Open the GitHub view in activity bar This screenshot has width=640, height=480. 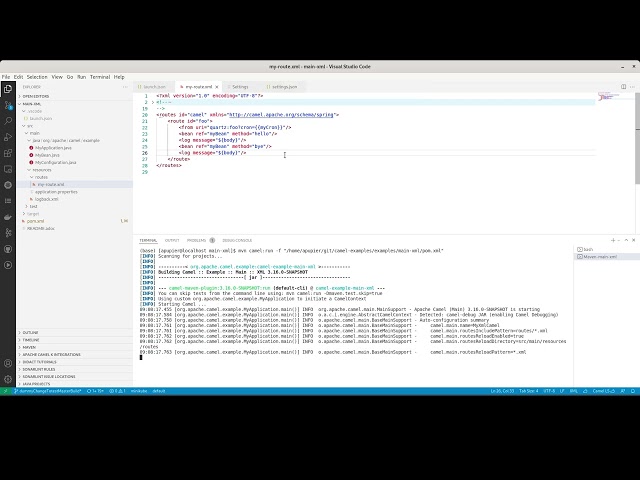pos(8,249)
